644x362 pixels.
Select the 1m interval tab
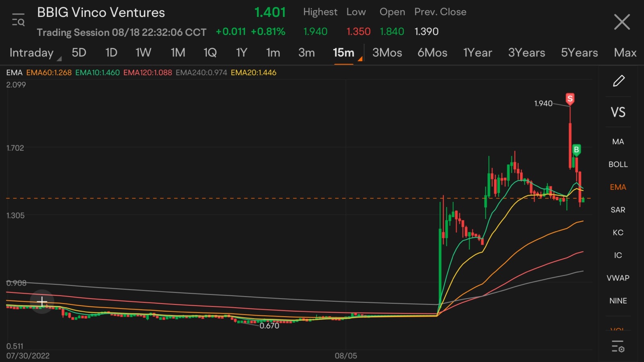click(273, 53)
